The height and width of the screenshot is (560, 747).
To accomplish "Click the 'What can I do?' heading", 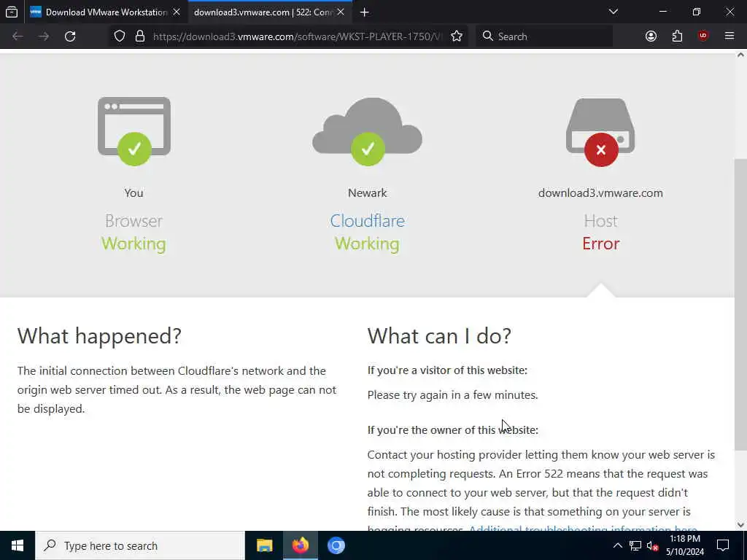I will 439,335.
